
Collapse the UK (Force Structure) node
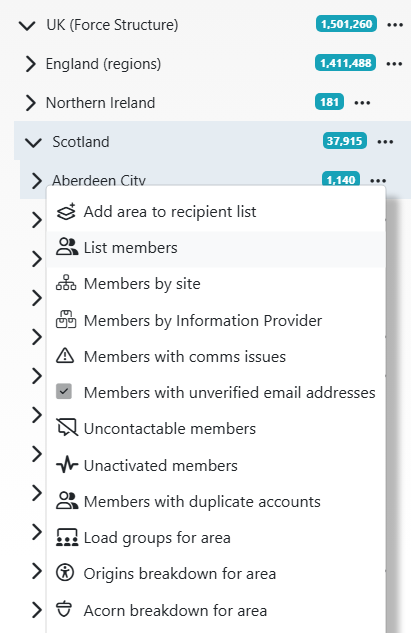pyautogui.click(x=27, y=25)
